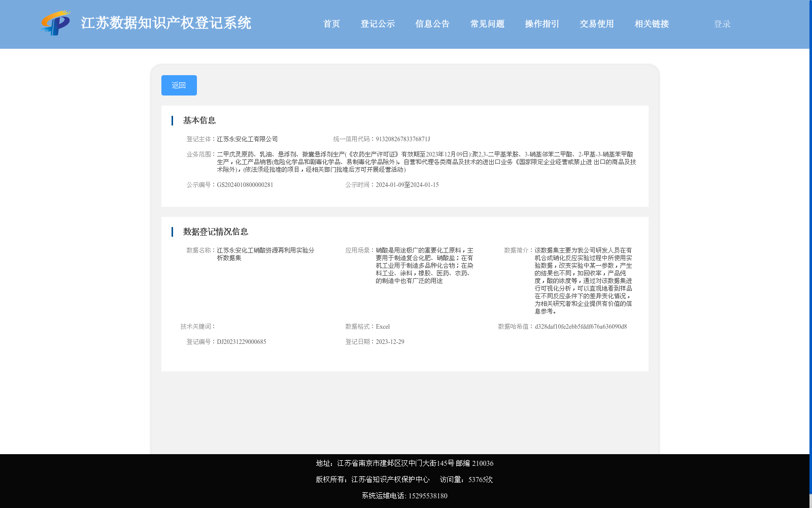Click the 数据简介 description paragraph
The height and width of the screenshot is (508, 812).
(583, 281)
